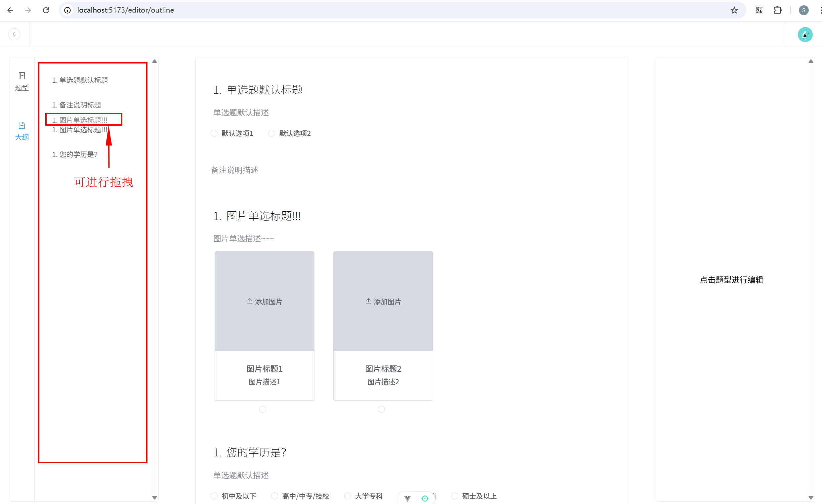
Task: Reload the page
Action: coord(46,10)
